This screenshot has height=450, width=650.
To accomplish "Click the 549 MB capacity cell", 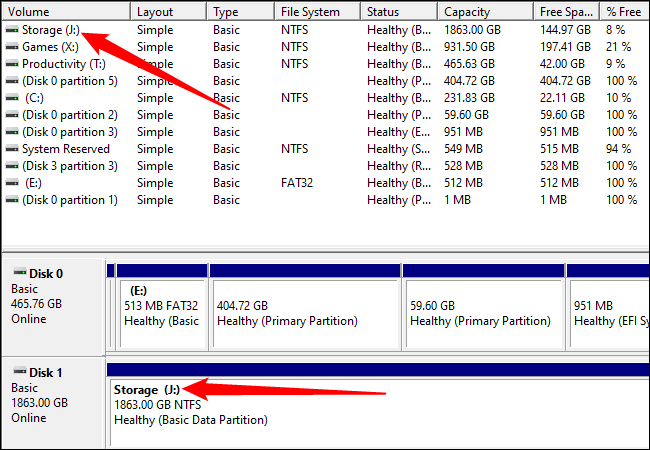I will click(x=463, y=149).
